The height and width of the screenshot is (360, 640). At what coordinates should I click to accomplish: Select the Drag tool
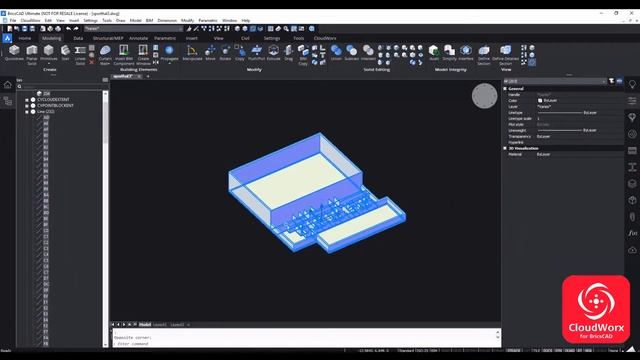click(289, 53)
